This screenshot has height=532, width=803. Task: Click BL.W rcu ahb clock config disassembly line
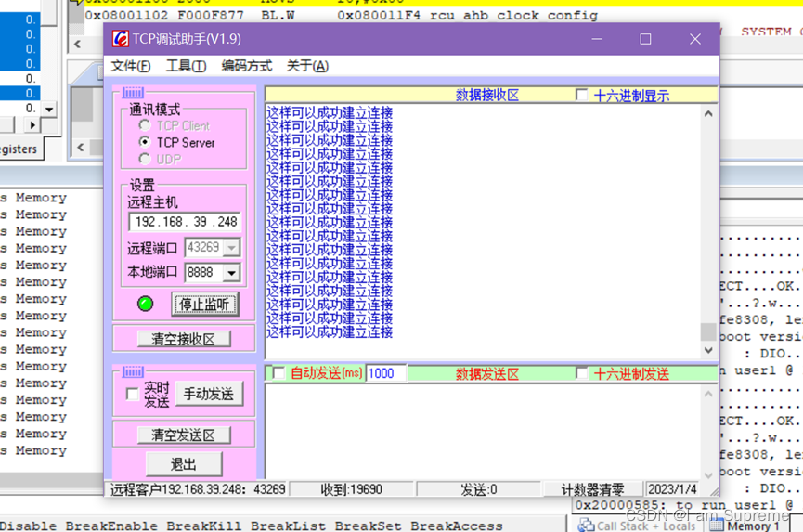coord(341,16)
